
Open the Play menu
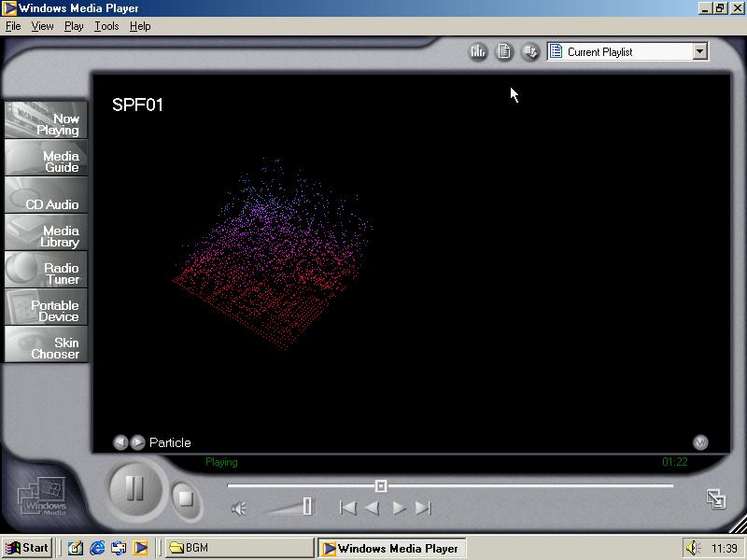click(x=74, y=26)
